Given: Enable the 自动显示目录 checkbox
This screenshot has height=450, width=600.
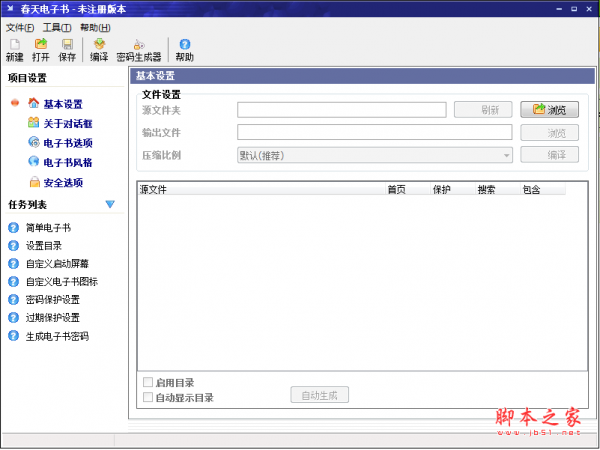Looking at the screenshot, I should click(x=148, y=397).
